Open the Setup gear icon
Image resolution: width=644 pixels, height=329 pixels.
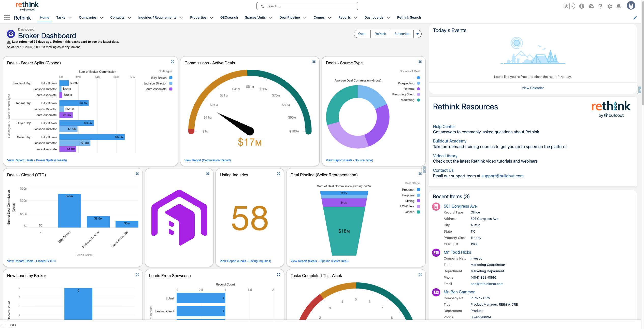(x=610, y=6)
